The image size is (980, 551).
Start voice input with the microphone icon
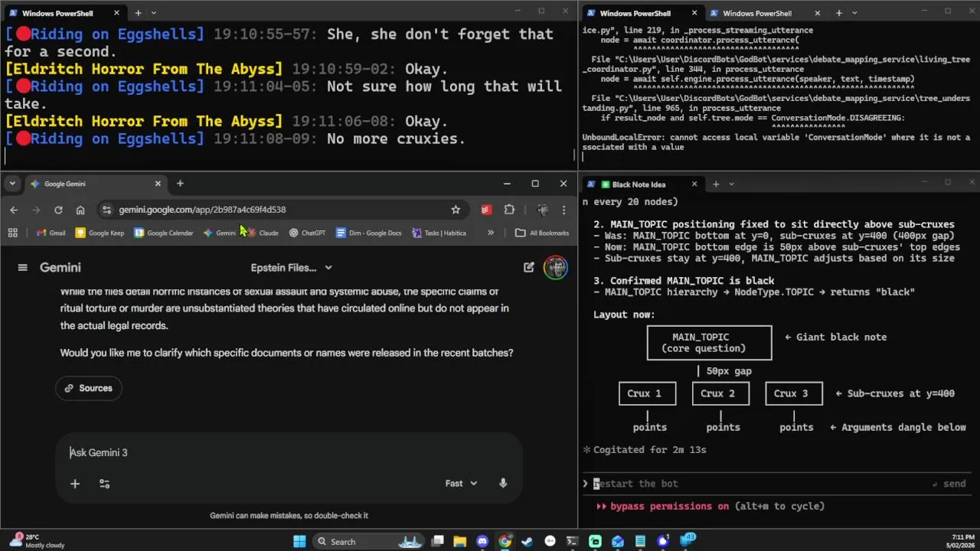coord(503,484)
